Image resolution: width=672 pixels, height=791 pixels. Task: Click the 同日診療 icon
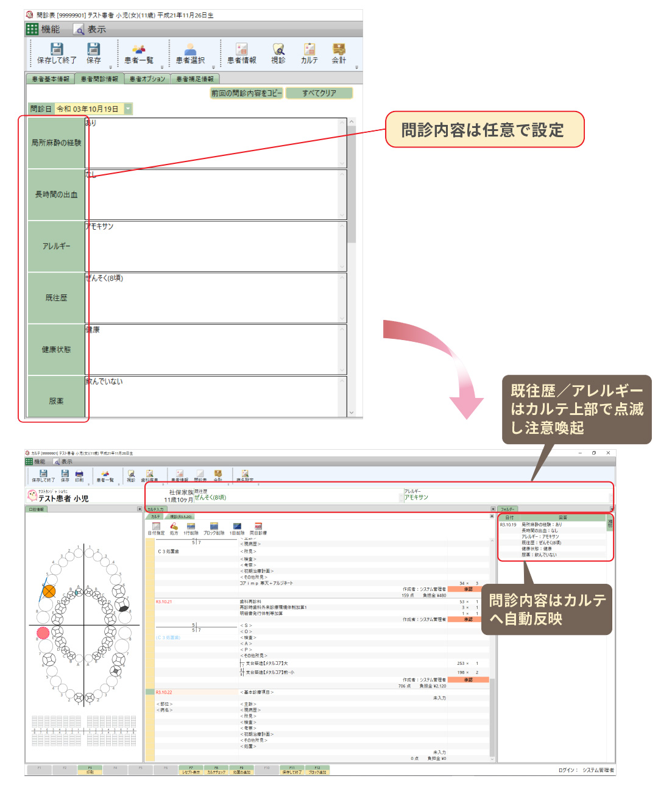(258, 528)
